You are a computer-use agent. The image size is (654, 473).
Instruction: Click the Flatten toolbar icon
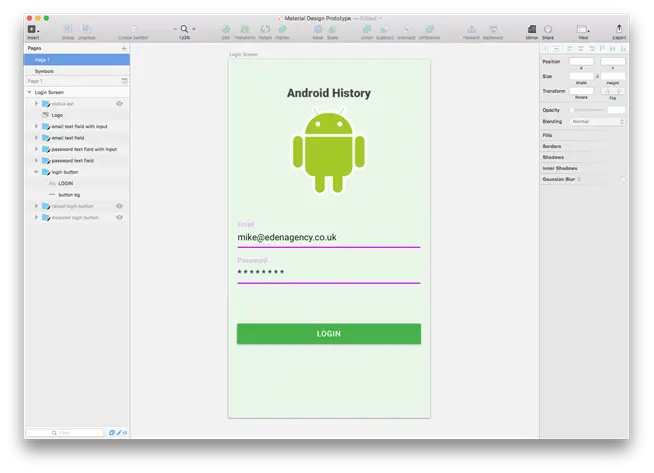[x=283, y=29]
